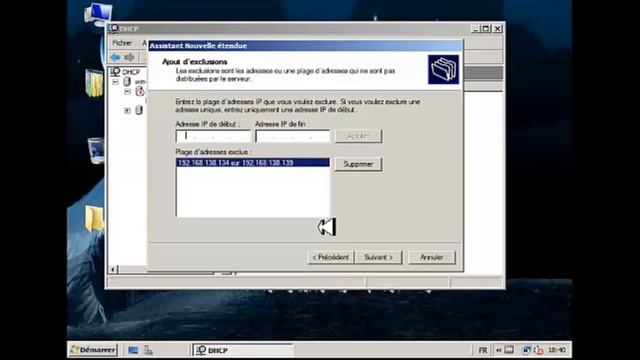
Task: Cancel the wizard with Annuler
Action: pyautogui.click(x=432, y=257)
